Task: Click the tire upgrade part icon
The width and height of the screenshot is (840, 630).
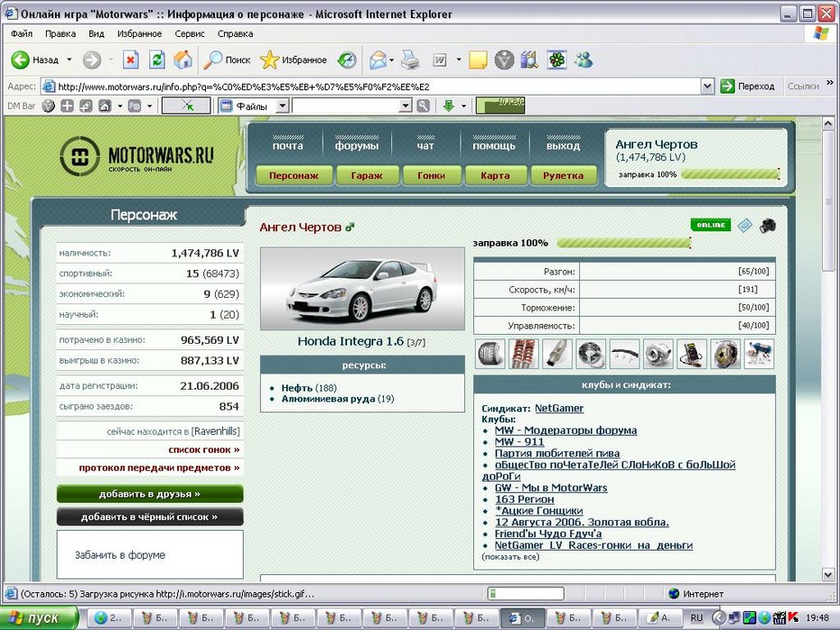Action: [x=490, y=354]
